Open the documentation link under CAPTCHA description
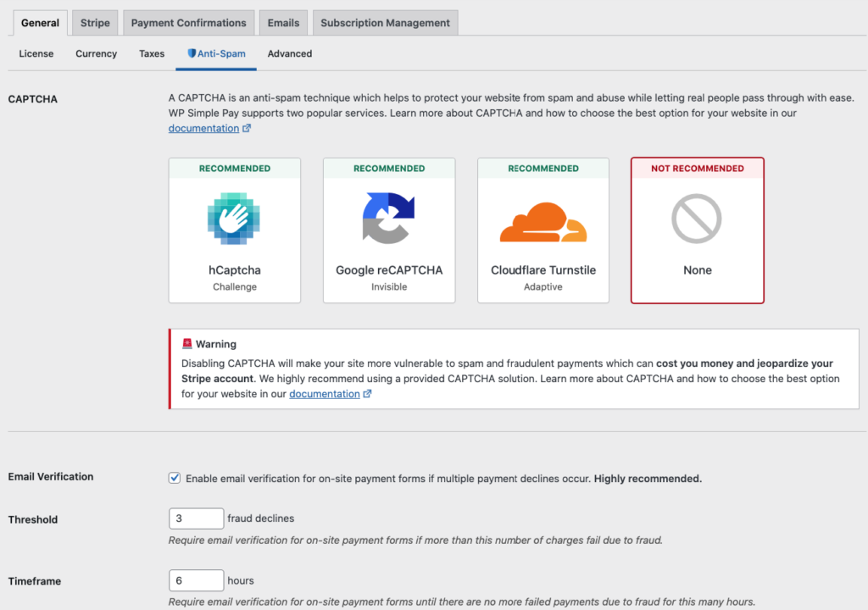The height and width of the screenshot is (610, 868). (203, 129)
